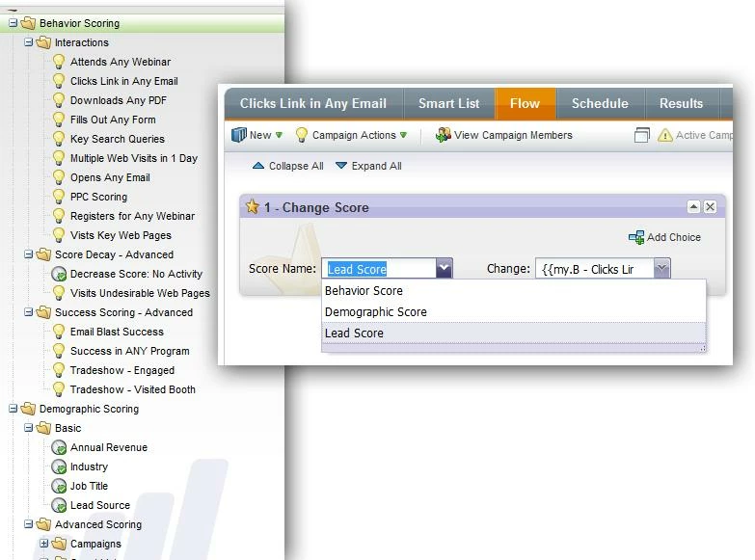Click the Add Choice icon
Image resolution: width=755 pixels, height=560 pixels.
click(x=636, y=237)
